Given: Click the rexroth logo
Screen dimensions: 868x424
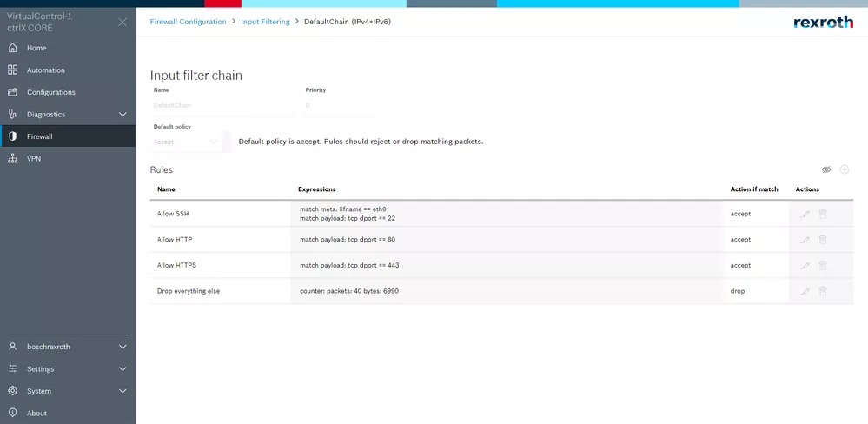Looking at the screenshot, I should pos(823,22).
